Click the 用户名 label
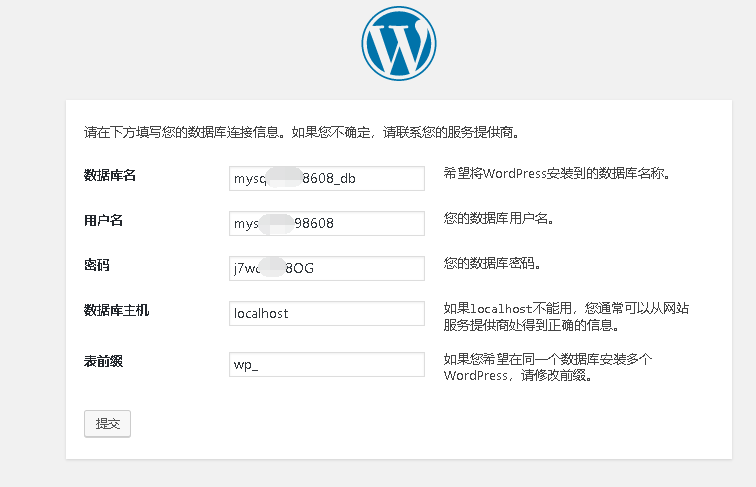The height and width of the screenshot is (487, 756). click(x=104, y=220)
